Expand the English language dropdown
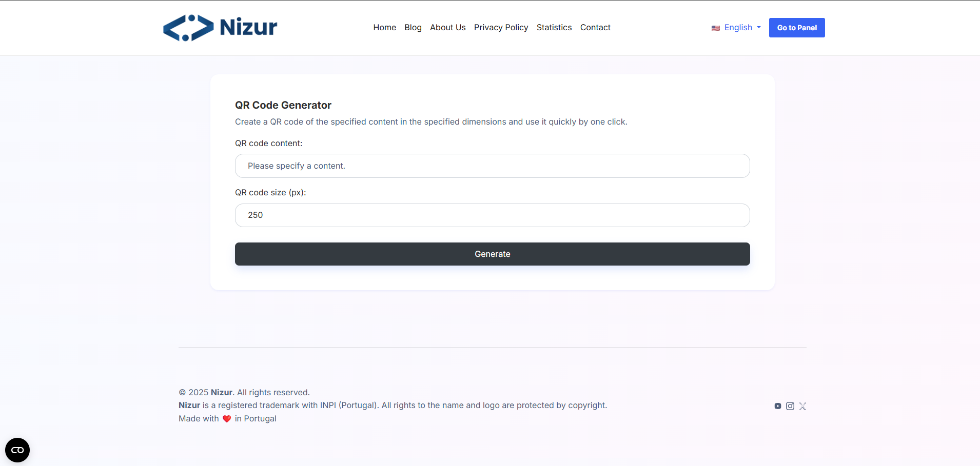 [x=736, y=28]
